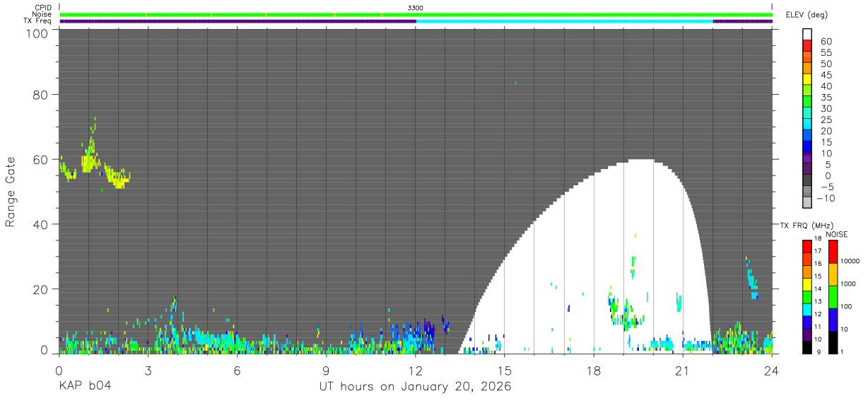The height and width of the screenshot is (401, 868).
Task: Click the 40 range gate tick label
Action: (40, 224)
